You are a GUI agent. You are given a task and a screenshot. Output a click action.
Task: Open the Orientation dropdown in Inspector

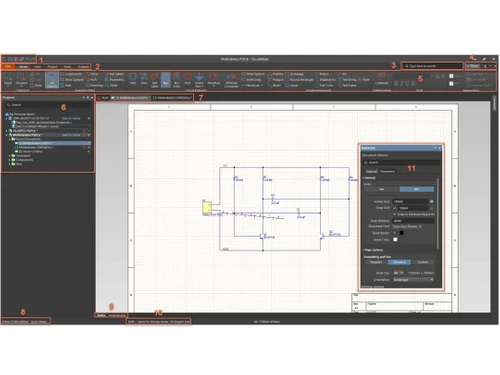pos(413,279)
